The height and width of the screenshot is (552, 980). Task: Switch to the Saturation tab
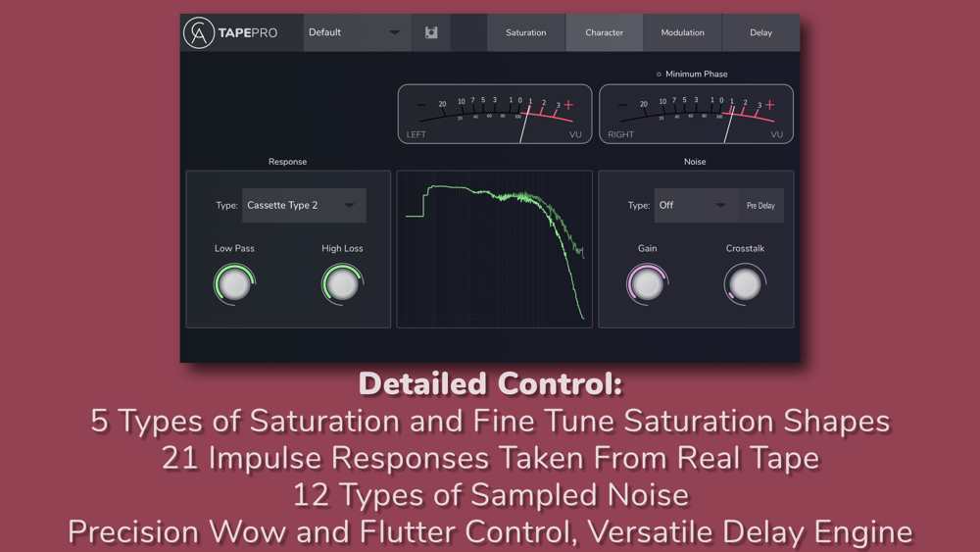[525, 32]
